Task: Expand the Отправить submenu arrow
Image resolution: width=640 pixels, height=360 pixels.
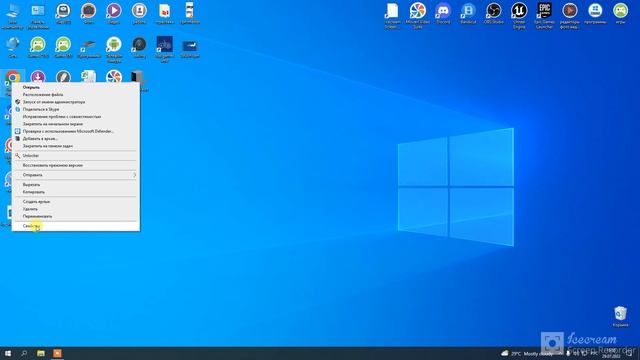Action: pyautogui.click(x=134, y=175)
